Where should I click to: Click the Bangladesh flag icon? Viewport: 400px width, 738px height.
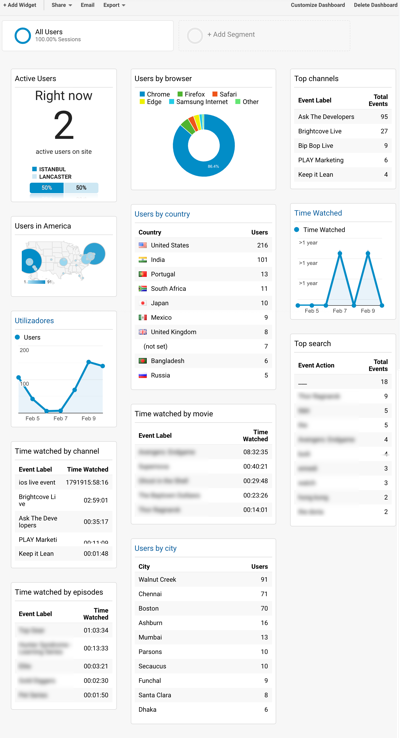(143, 361)
